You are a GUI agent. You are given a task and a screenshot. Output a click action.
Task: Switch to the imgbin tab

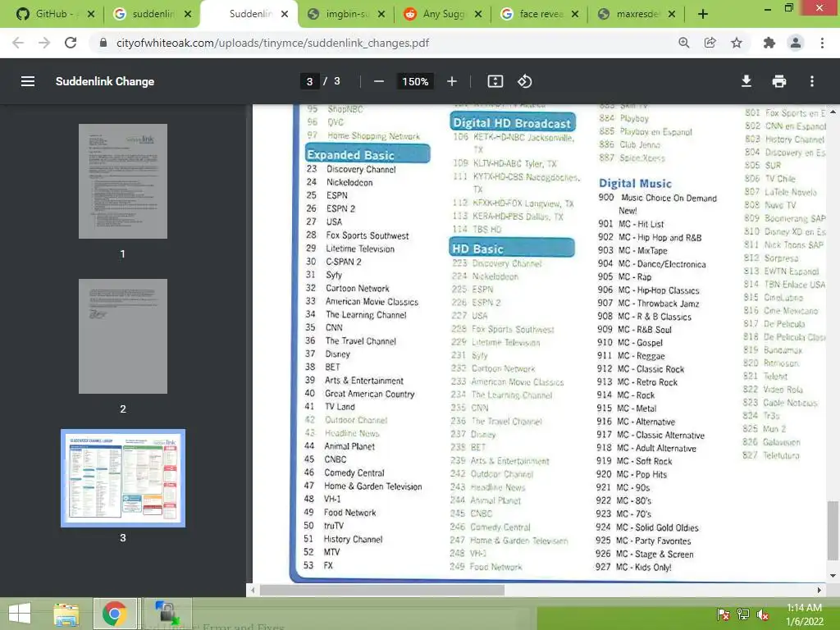[347, 14]
